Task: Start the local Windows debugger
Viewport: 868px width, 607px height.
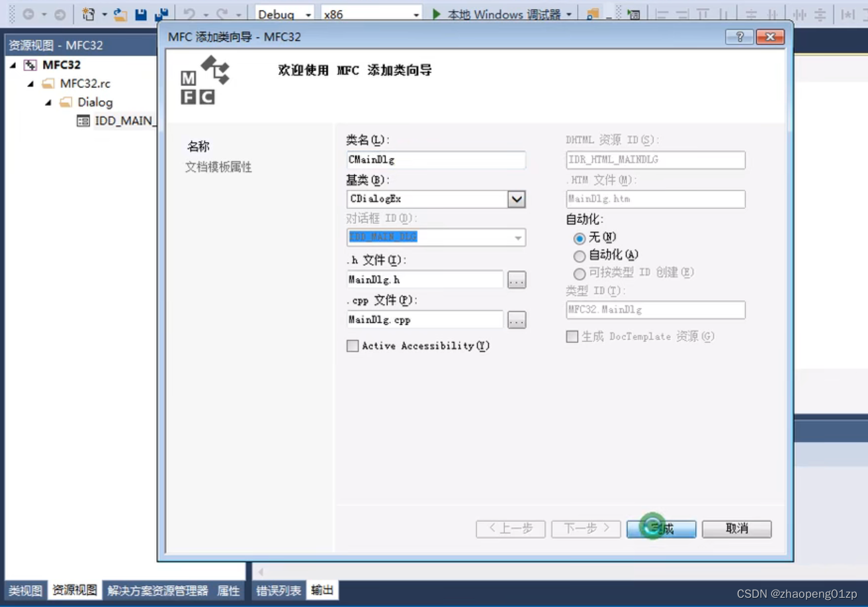Action: point(497,14)
